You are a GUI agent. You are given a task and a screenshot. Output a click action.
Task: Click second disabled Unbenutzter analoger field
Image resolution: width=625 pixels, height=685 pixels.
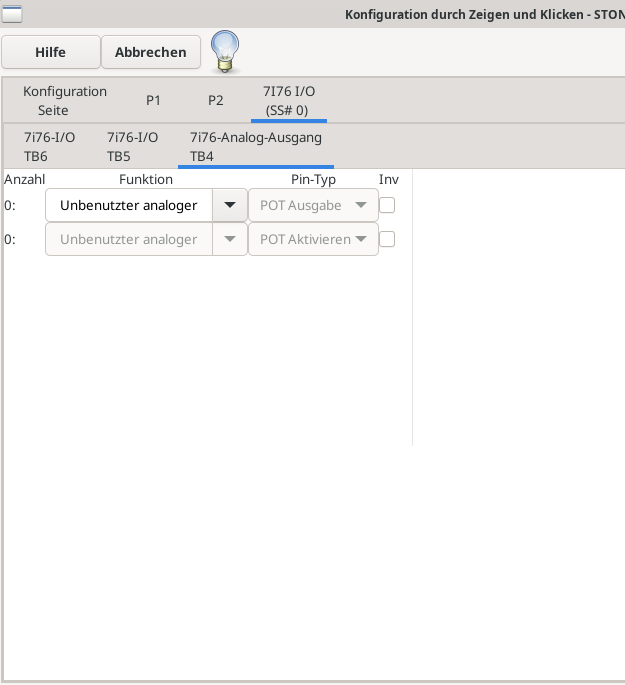(129, 239)
